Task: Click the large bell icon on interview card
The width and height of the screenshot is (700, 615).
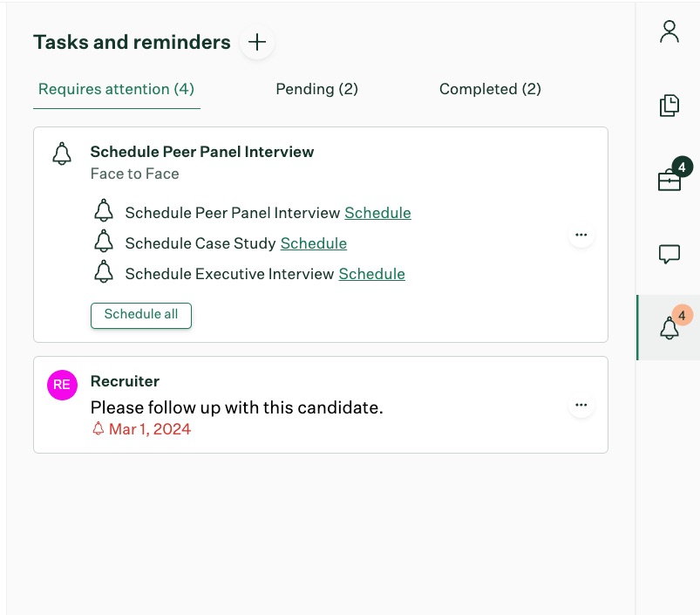Action: point(62,154)
